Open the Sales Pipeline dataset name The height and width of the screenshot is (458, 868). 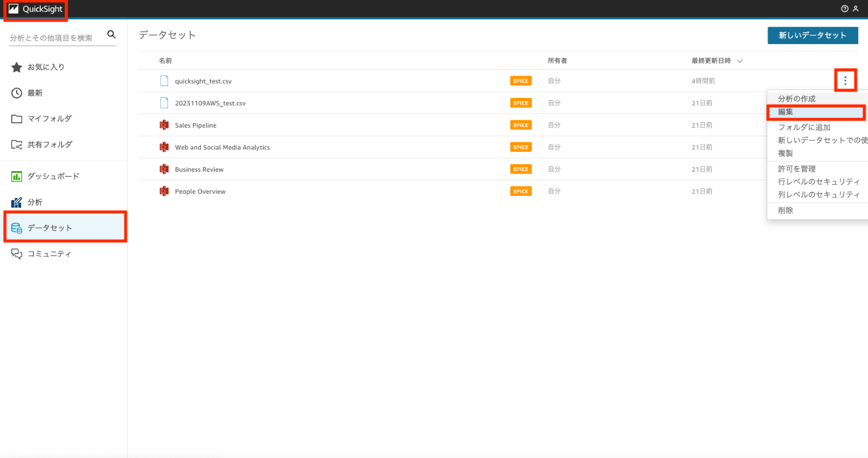pos(196,125)
